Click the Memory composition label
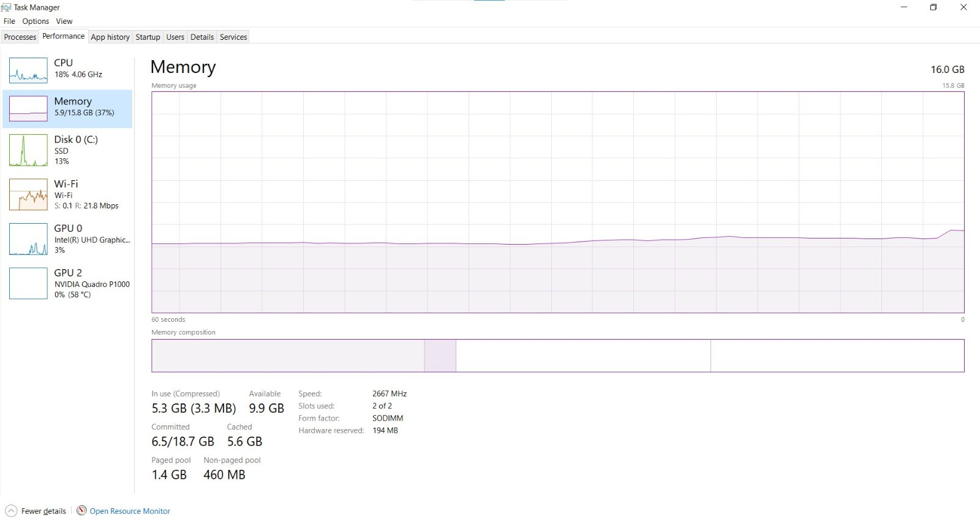 tap(184, 332)
